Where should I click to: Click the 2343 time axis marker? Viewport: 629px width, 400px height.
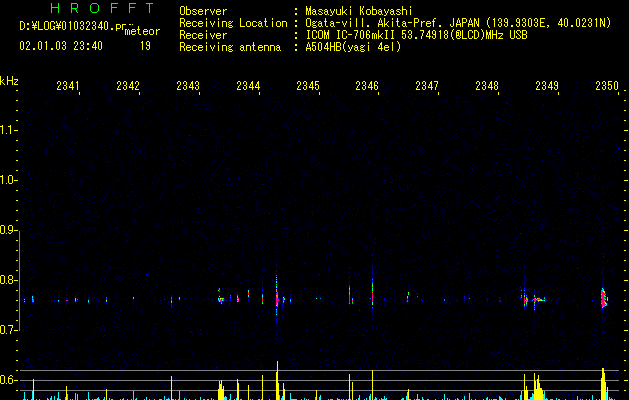[188, 85]
